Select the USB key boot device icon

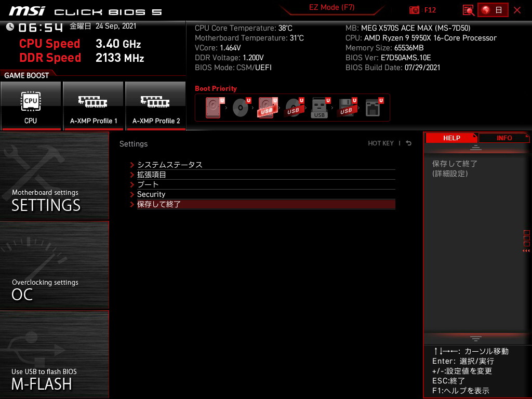coord(320,108)
